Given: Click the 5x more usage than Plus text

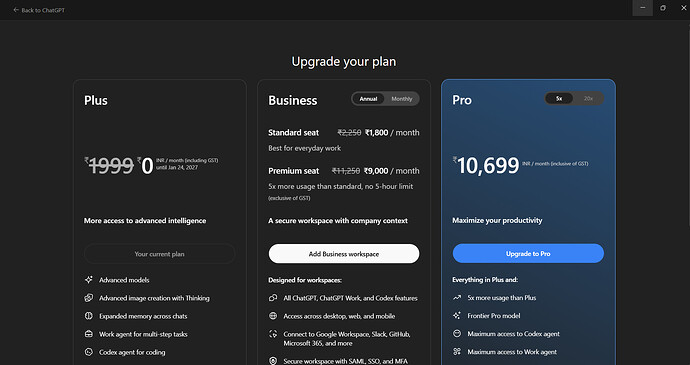Looking at the screenshot, I should pos(502,298).
